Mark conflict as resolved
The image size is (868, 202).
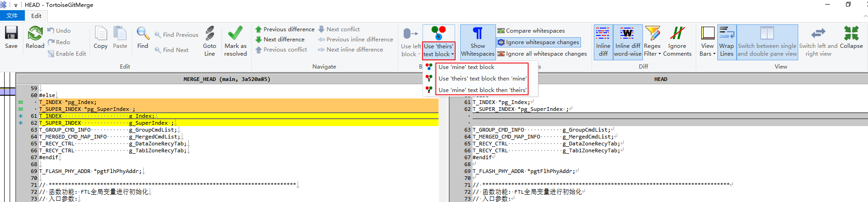tap(236, 41)
